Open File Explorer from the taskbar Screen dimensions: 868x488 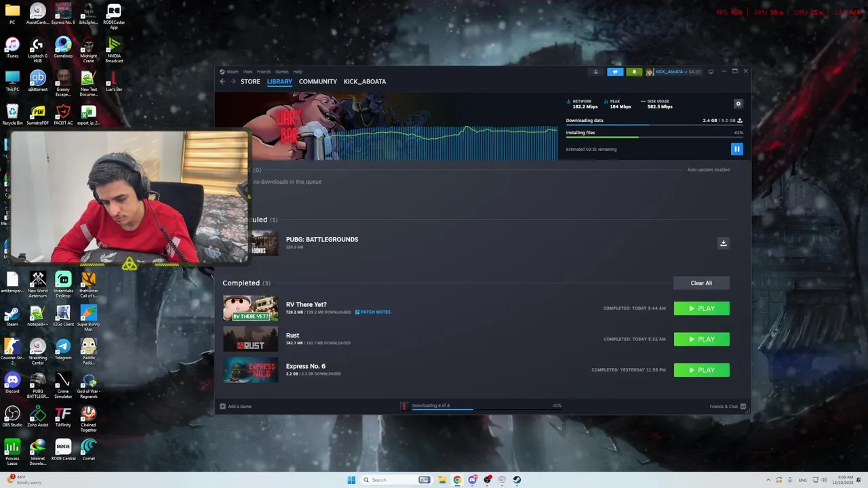tap(442, 480)
